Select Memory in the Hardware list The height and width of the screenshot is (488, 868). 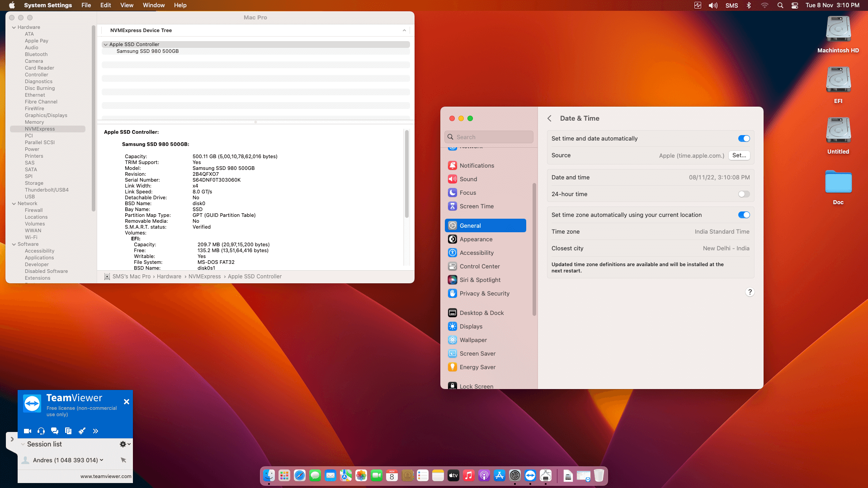[34, 122]
